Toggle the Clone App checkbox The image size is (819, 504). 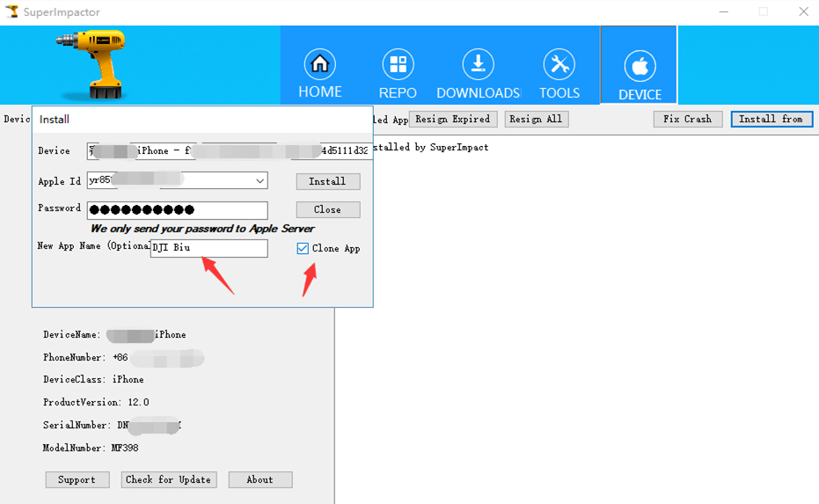(x=303, y=249)
